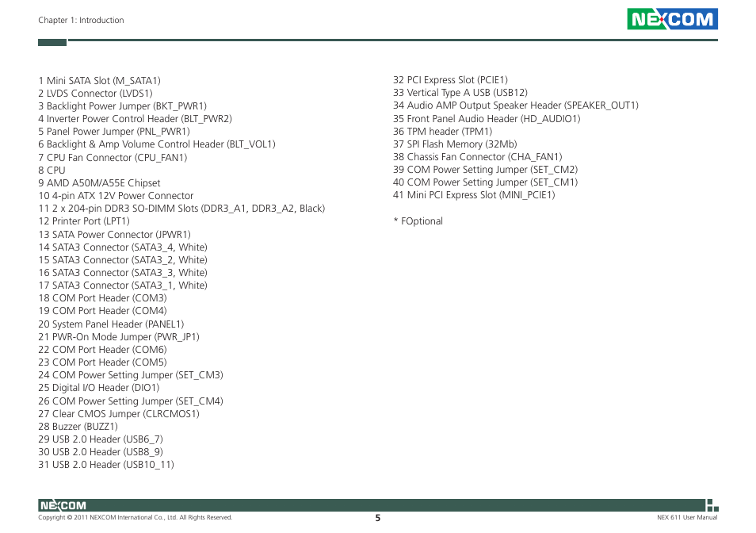This screenshot has height=533, width=756.
Task: Select '39 COM Power Setting Jumper (SET_CM2)'
Action: click(486, 169)
